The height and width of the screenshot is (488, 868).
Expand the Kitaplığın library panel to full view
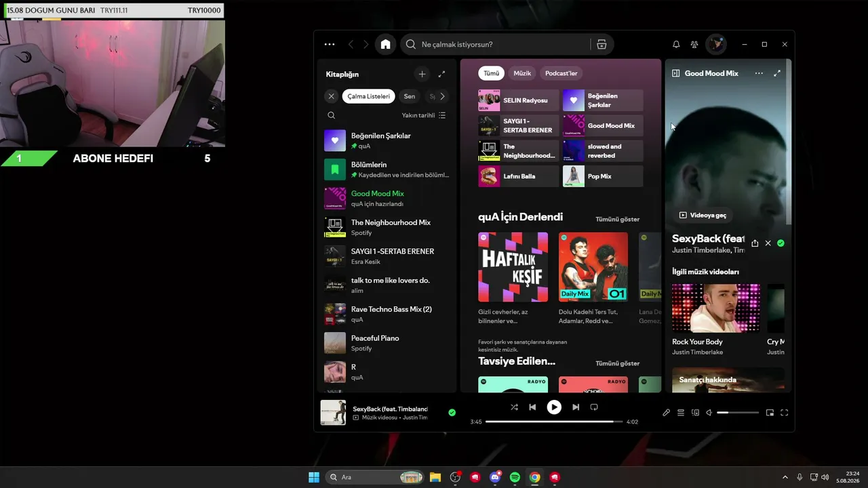[x=441, y=74]
